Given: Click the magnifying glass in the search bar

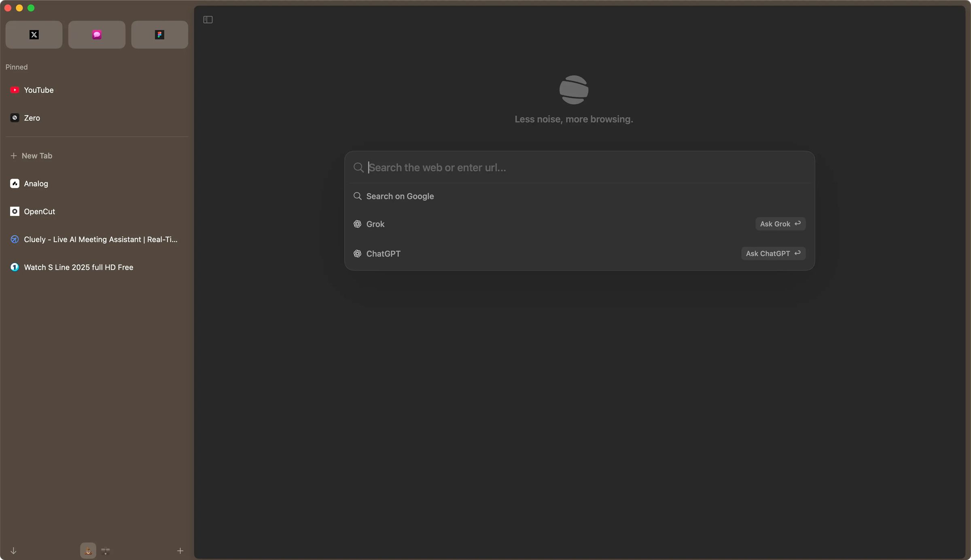Looking at the screenshot, I should pyautogui.click(x=358, y=167).
